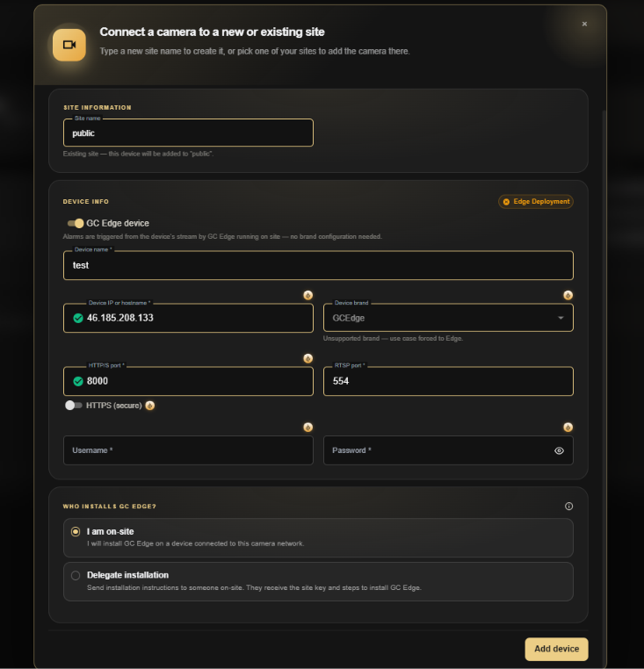Screen dimensions: 644x669
Task: Click the yellow camera icon in header
Action: click(69, 45)
